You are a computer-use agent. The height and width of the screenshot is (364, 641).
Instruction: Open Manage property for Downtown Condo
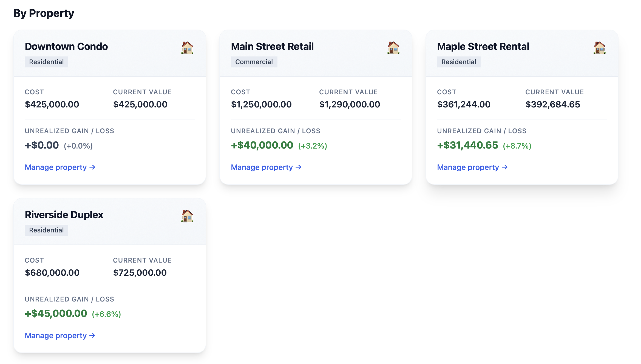coord(56,167)
